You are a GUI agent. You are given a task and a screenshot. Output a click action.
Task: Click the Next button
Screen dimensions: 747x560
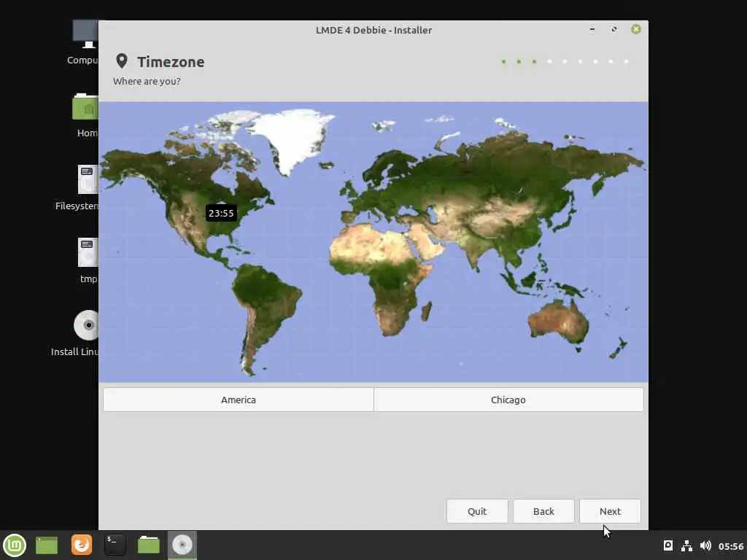pos(610,511)
